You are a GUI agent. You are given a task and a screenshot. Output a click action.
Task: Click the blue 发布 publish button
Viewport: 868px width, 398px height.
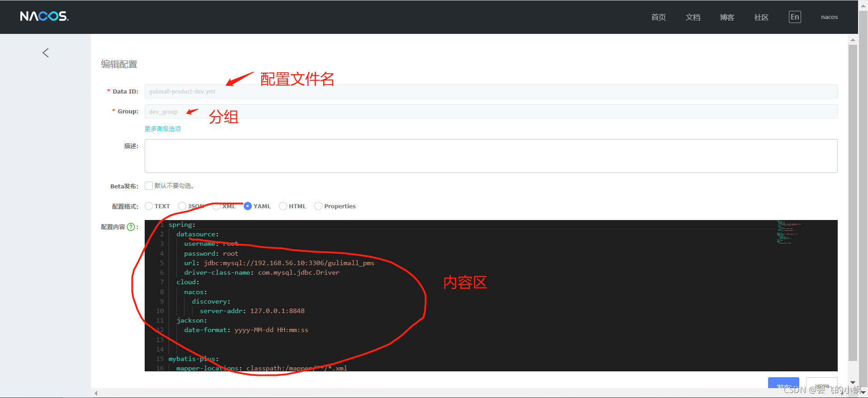point(783,383)
